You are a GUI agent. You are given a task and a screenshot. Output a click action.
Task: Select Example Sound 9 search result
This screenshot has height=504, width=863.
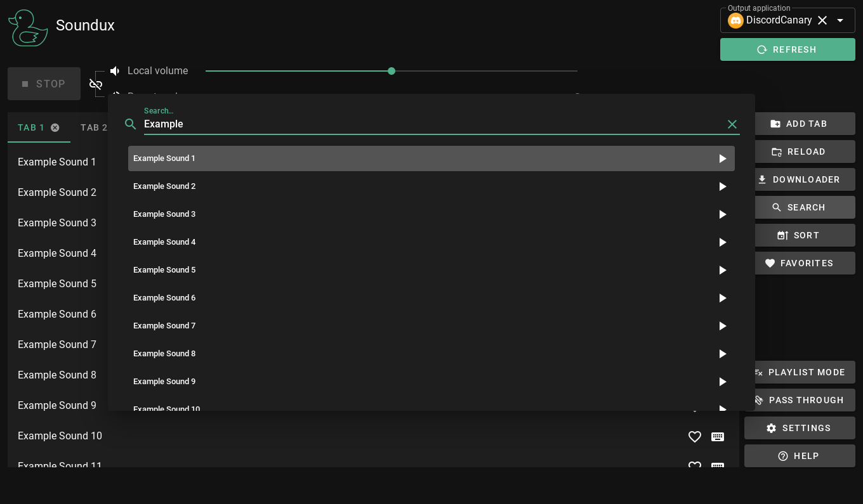pyautogui.click(x=431, y=382)
